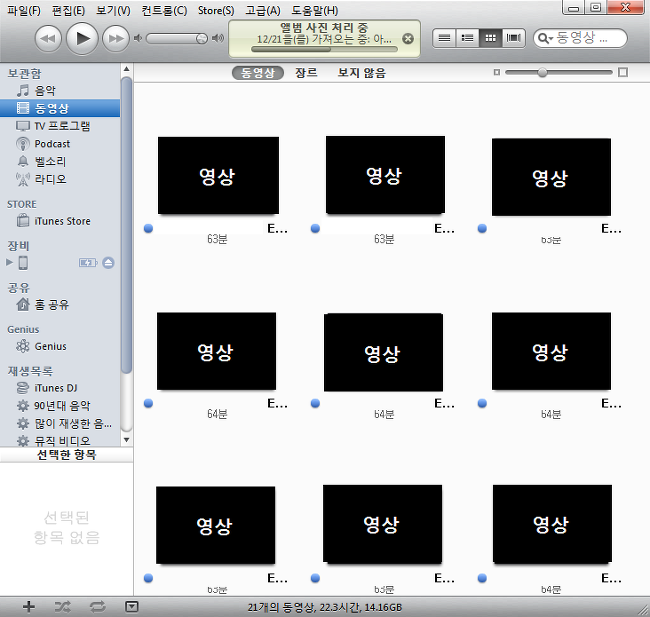
Task: Open Genius in the sidebar
Action: pyautogui.click(x=60, y=346)
